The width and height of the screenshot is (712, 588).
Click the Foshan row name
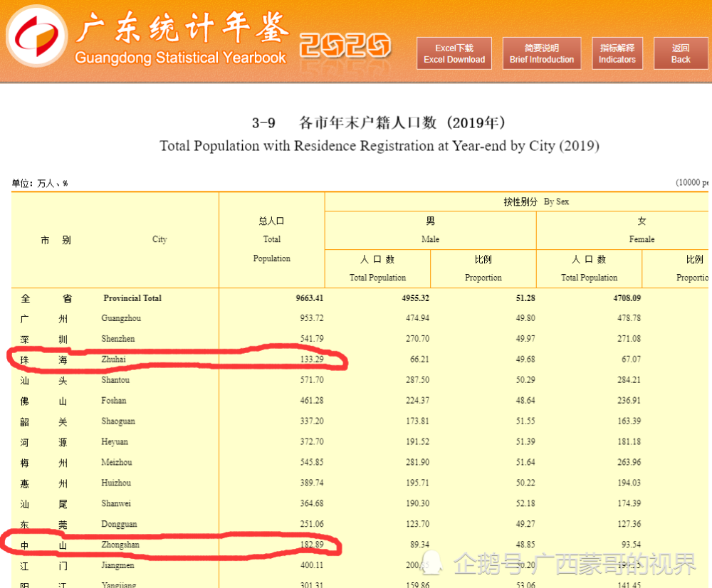tap(113, 401)
